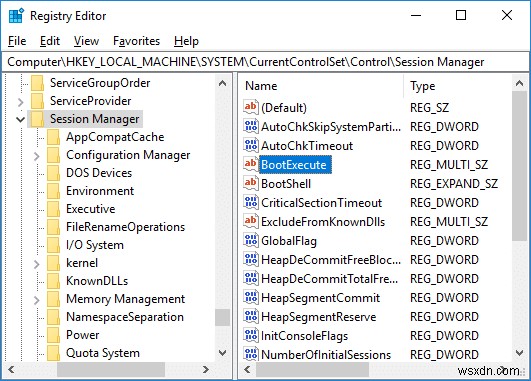Click the FileRenameOperations folder icon
The width and height of the screenshot is (531, 381).
(x=54, y=227)
